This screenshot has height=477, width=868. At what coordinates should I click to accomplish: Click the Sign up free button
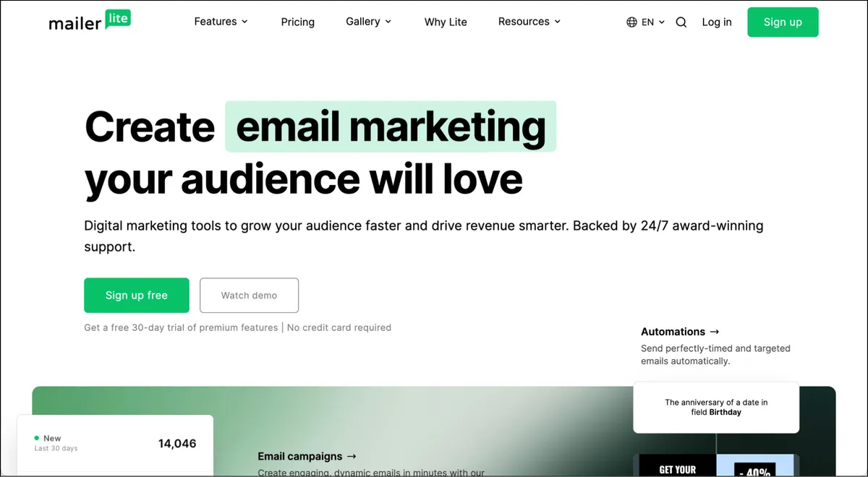coord(137,296)
